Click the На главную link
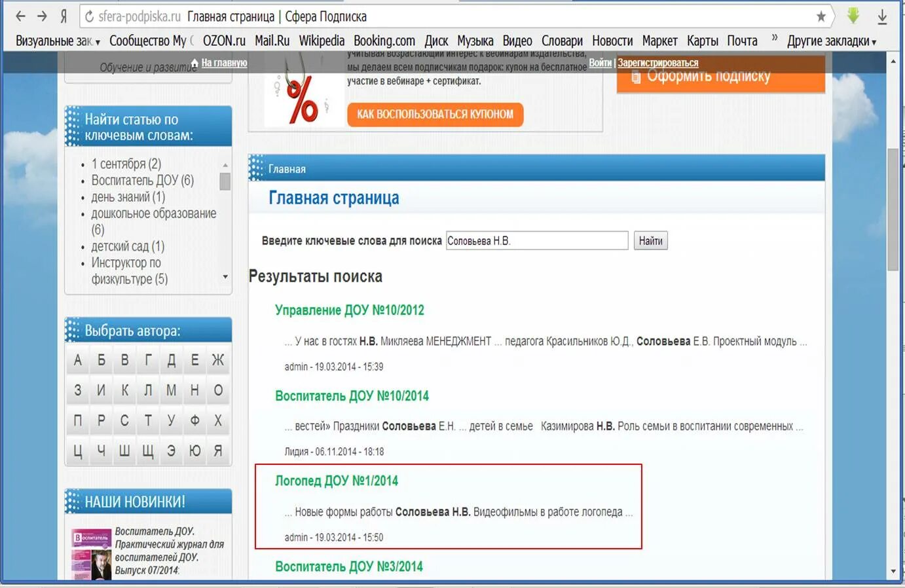 pyautogui.click(x=224, y=63)
